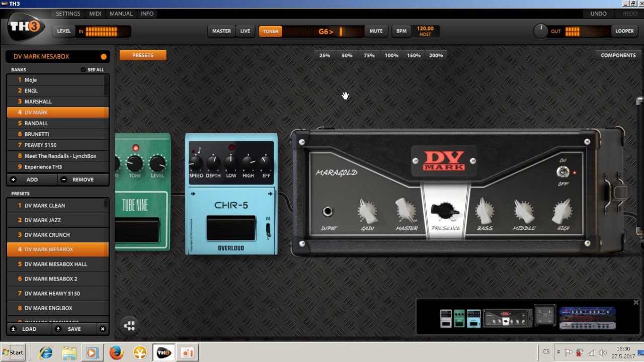Add a new bank with ADD
Viewport: 644px width, 362px height.
pos(32,179)
